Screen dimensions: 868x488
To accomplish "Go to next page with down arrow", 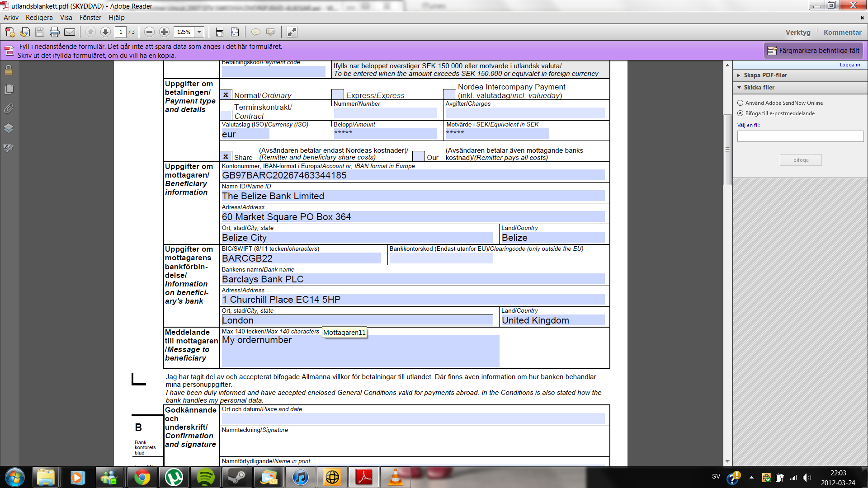I will click(x=105, y=32).
